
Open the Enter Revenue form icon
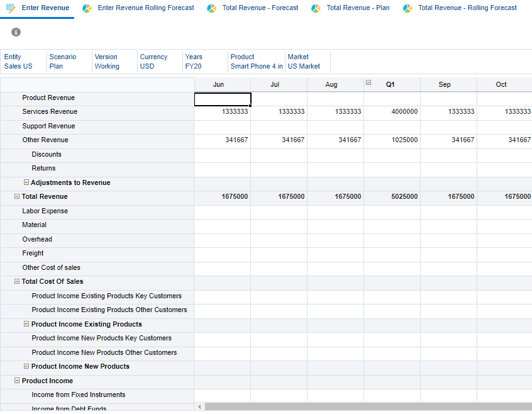tap(10, 9)
